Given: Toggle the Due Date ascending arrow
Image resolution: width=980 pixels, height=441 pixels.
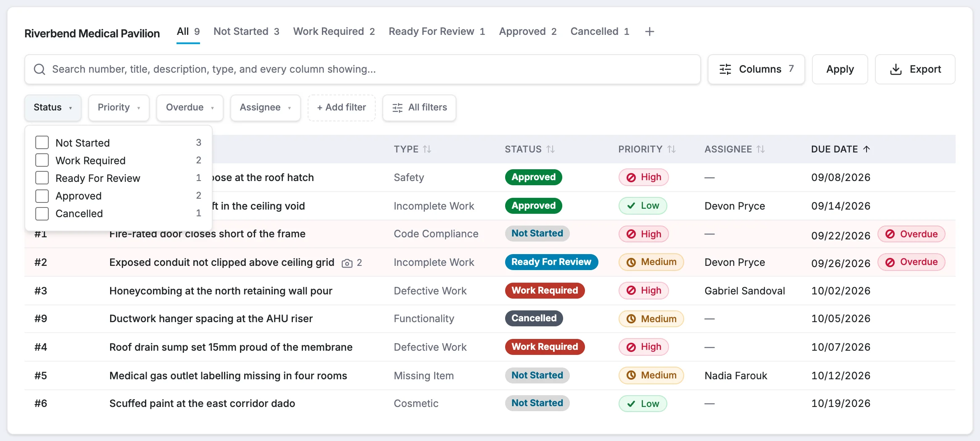Looking at the screenshot, I should point(867,149).
